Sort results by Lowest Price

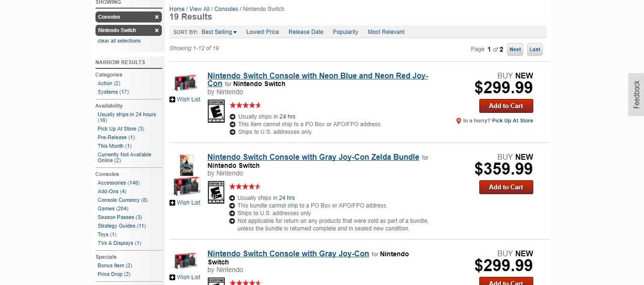263,32
